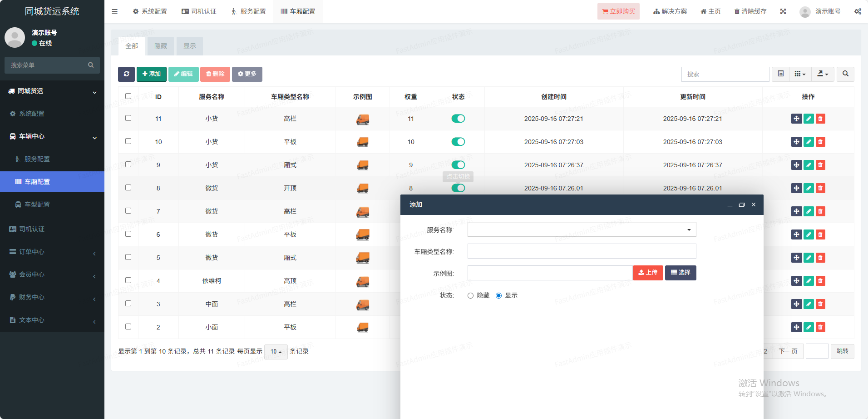Select the 隐藏 radio option
This screenshot has width=868, height=419.
(470, 296)
